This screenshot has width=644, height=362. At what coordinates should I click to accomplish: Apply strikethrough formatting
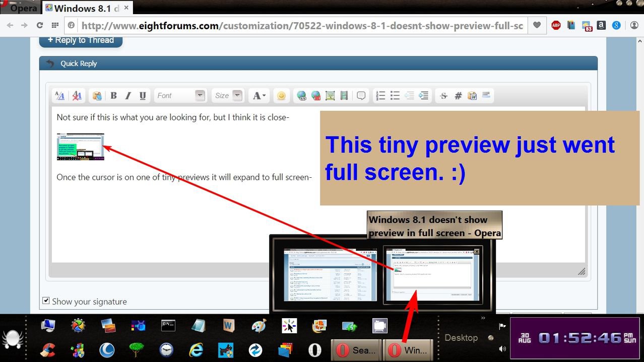443,96
